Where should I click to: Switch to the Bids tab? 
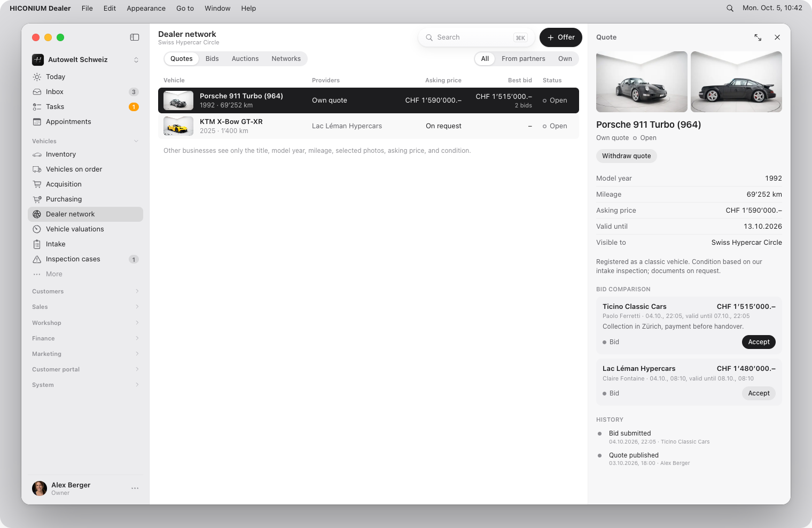click(212, 59)
